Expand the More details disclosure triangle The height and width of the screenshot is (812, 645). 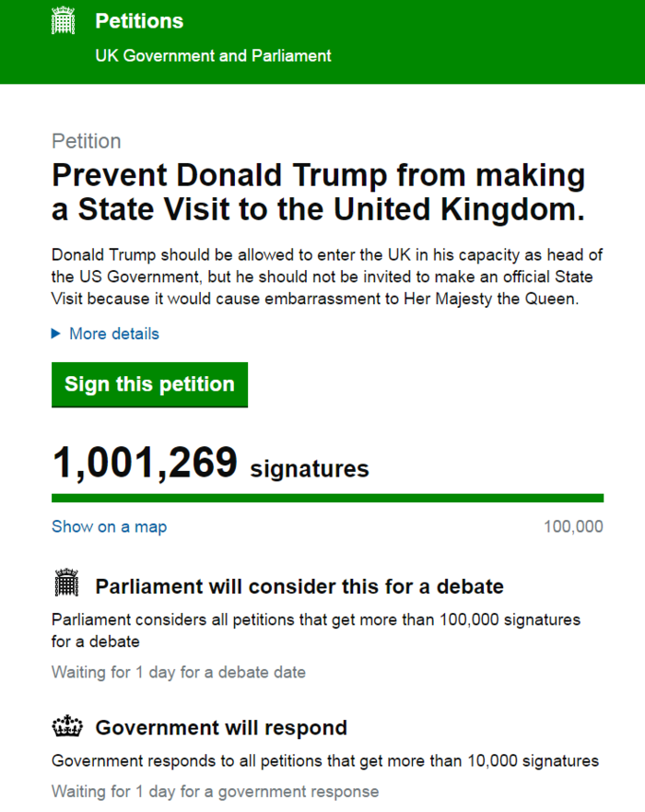coord(56,334)
